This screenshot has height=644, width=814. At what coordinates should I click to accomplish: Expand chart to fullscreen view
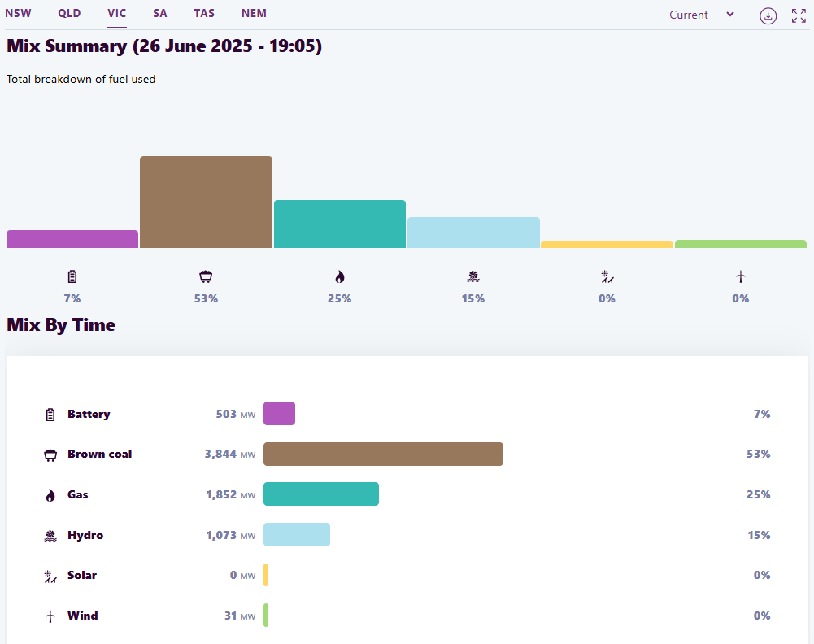799,15
